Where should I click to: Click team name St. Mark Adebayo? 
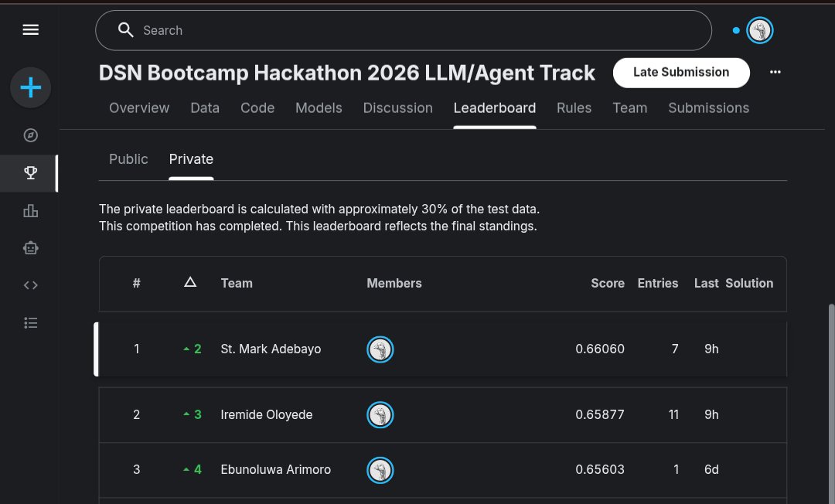point(271,349)
